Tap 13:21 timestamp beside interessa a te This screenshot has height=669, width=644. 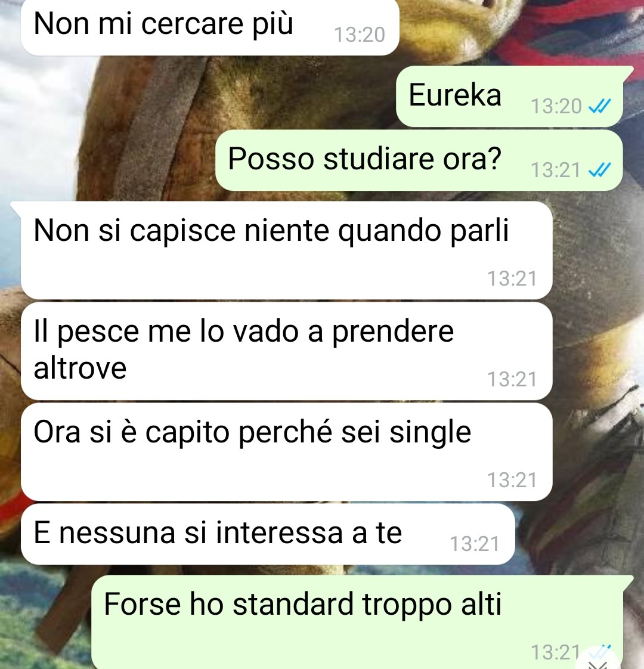[475, 544]
